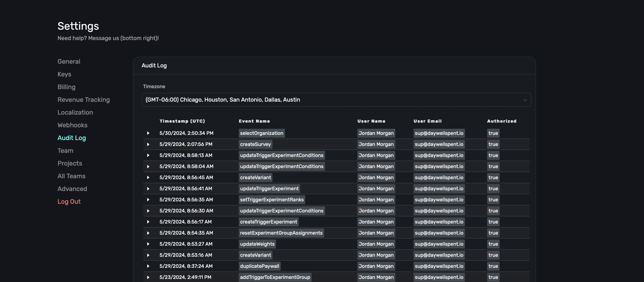Screen dimensions: 644x282
Task: Expand the resetExperimentGroupAssignments row arrow
Action: coord(148,233)
